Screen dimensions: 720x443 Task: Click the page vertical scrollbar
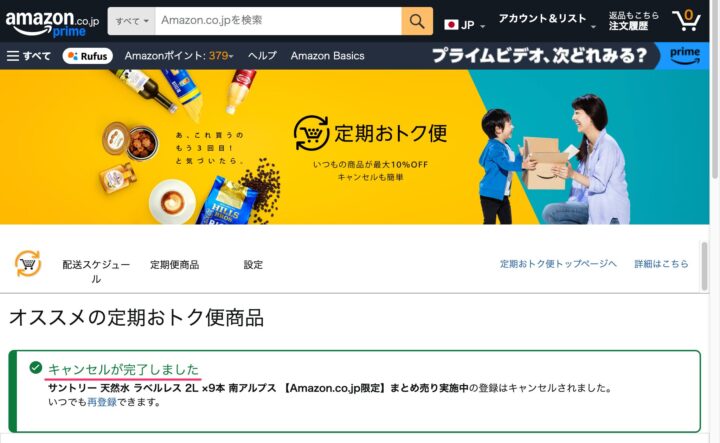click(714, 221)
